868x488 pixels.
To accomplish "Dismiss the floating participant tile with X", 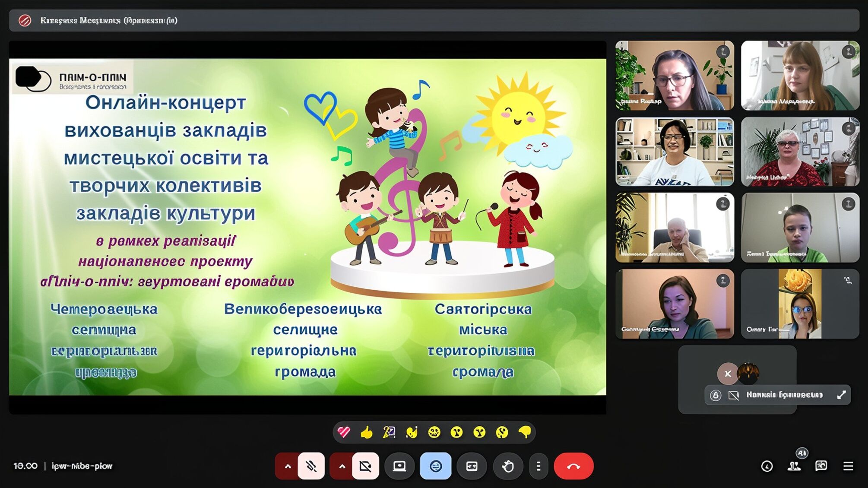I will click(x=728, y=374).
